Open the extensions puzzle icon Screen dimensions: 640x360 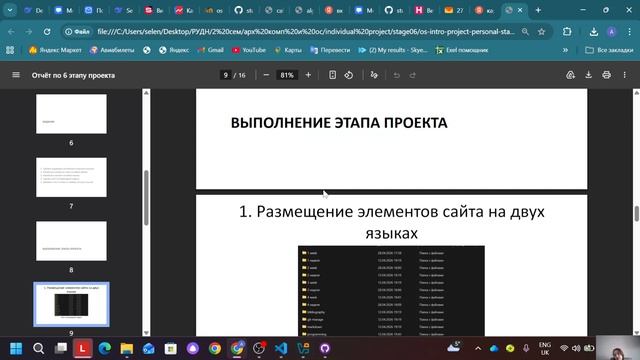click(x=567, y=31)
